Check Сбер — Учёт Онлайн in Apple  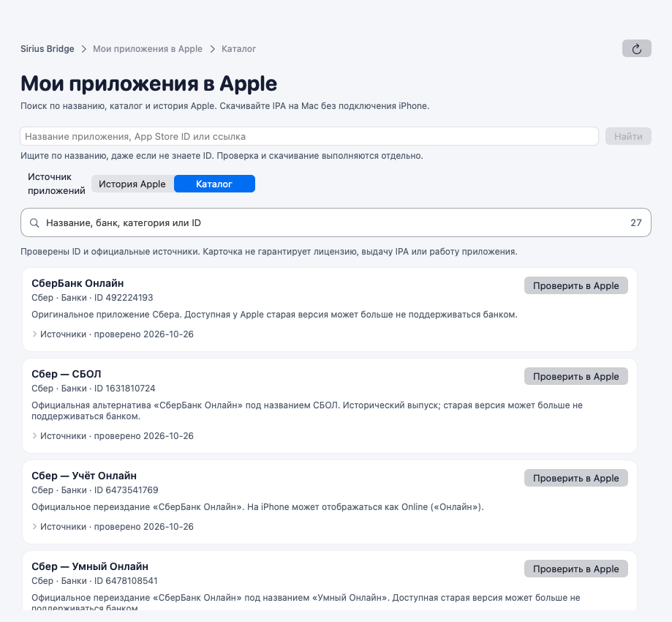click(x=575, y=478)
